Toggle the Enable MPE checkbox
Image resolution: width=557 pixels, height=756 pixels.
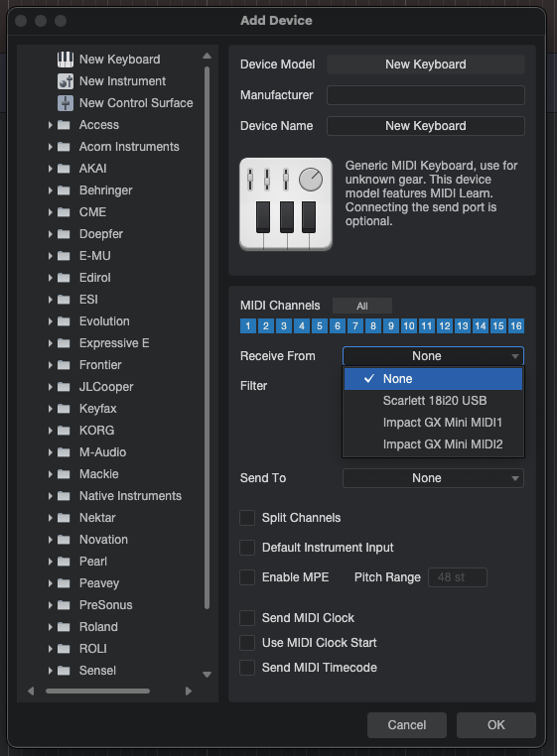247,577
